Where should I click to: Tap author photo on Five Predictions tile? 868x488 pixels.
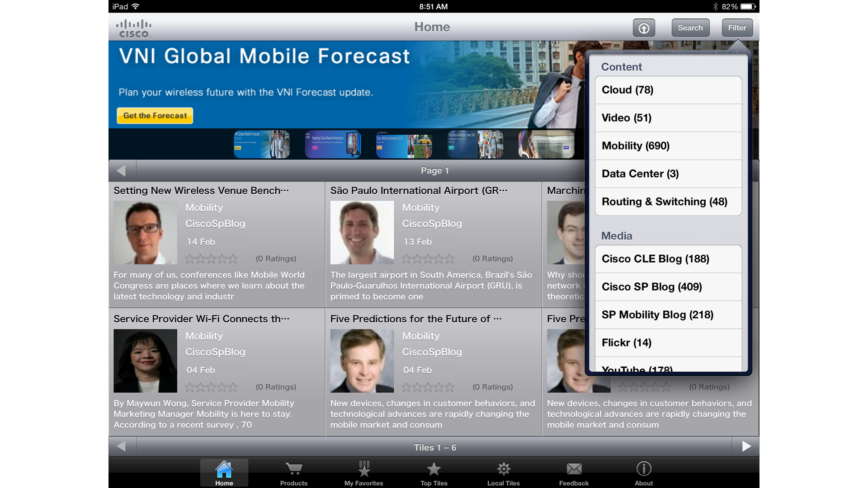coord(362,361)
